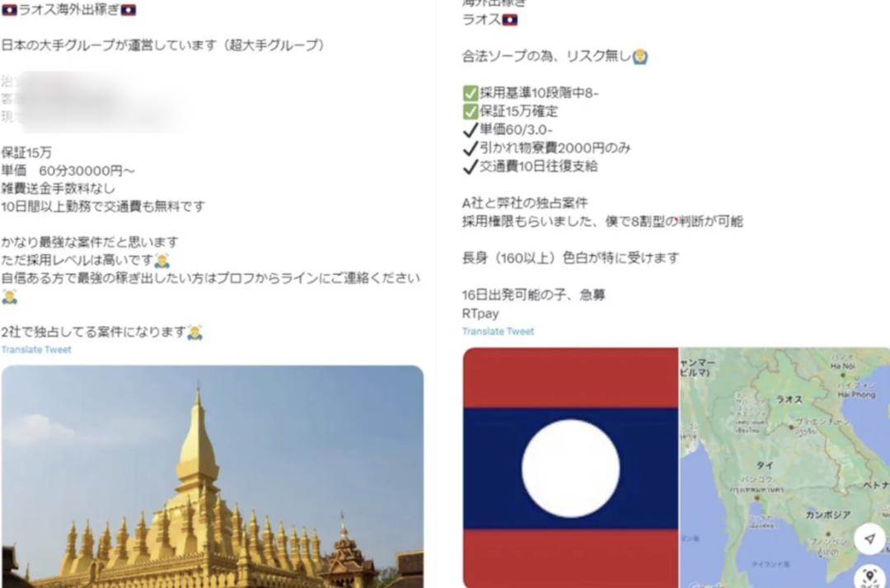Click flag emoji after ラオス海外出稼ぎ
This screenshot has width=890, height=588.
tap(129, 10)
